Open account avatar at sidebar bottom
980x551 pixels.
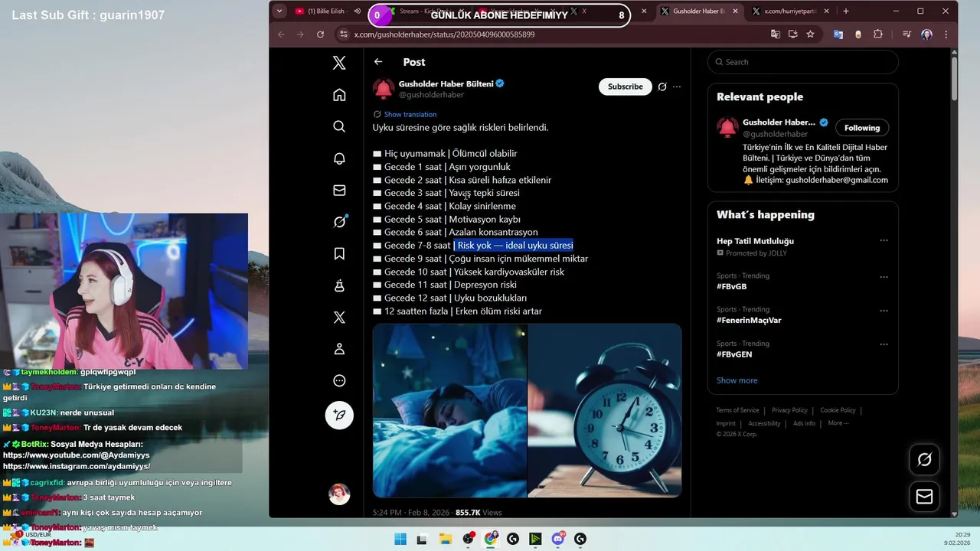pyautogui.click(x=339, y=494)
